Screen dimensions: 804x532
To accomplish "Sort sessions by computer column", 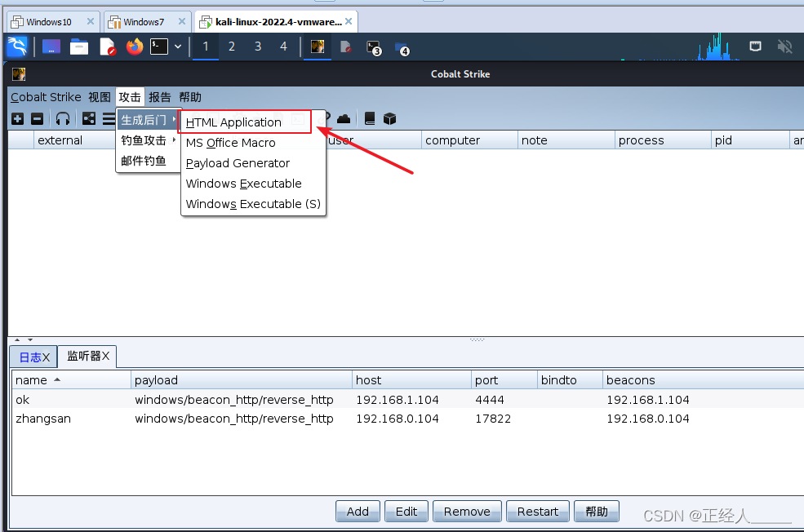I will [x=469, y=140].
